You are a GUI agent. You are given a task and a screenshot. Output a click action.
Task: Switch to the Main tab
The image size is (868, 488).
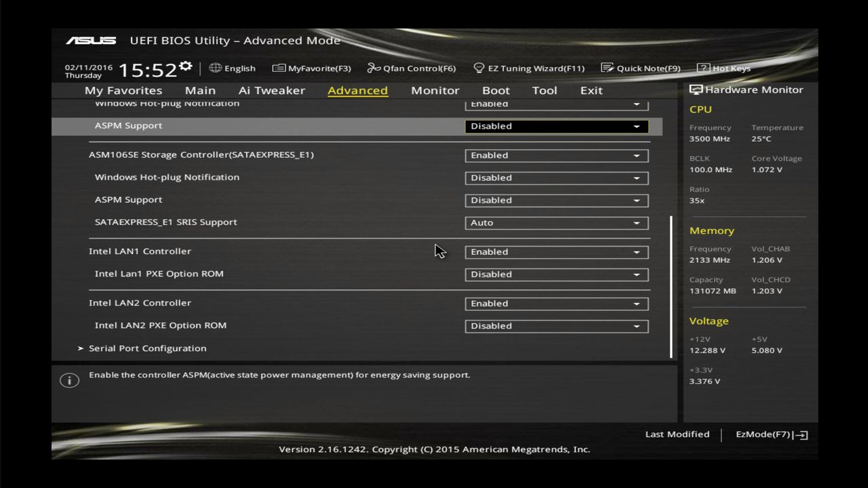(x=200, y=90)
